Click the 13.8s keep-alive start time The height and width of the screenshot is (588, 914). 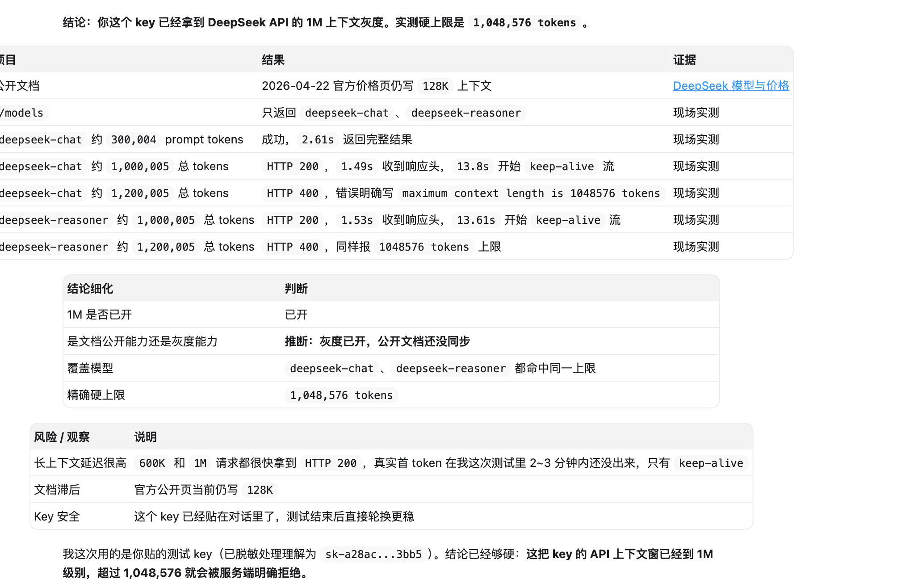point(473,166)
